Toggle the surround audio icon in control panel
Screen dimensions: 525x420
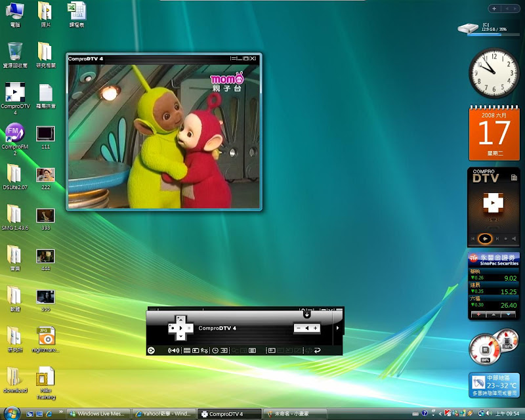click(174, 350)
